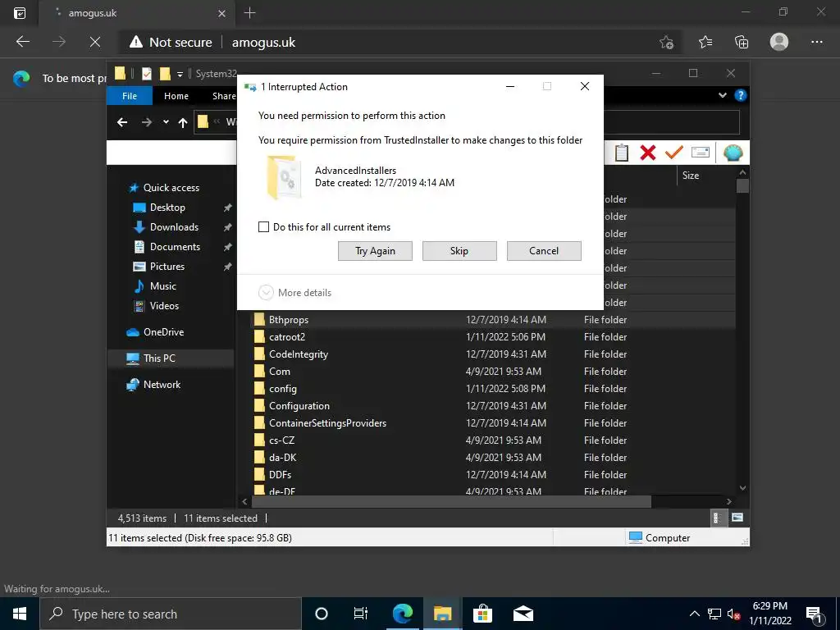Click the Skip button

click(x=459, y=251)
